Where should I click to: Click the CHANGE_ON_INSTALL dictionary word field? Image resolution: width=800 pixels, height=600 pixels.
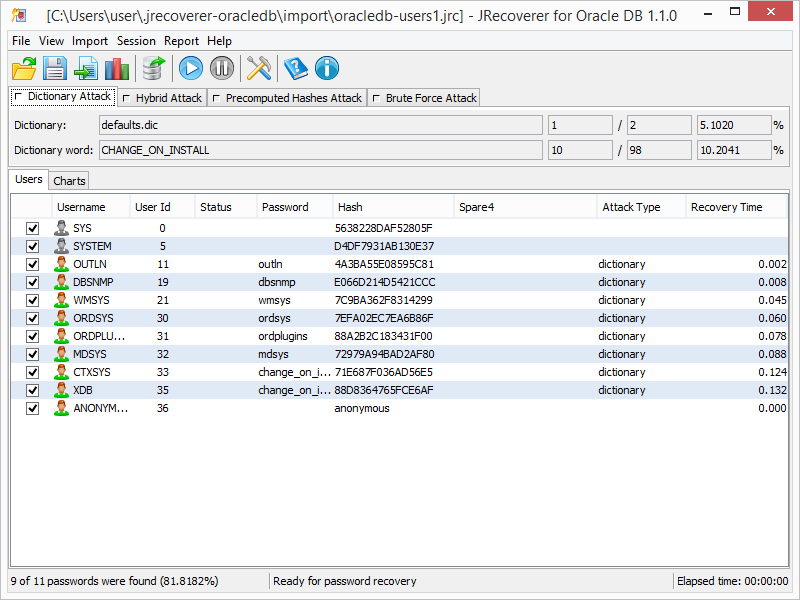[320, 150]
